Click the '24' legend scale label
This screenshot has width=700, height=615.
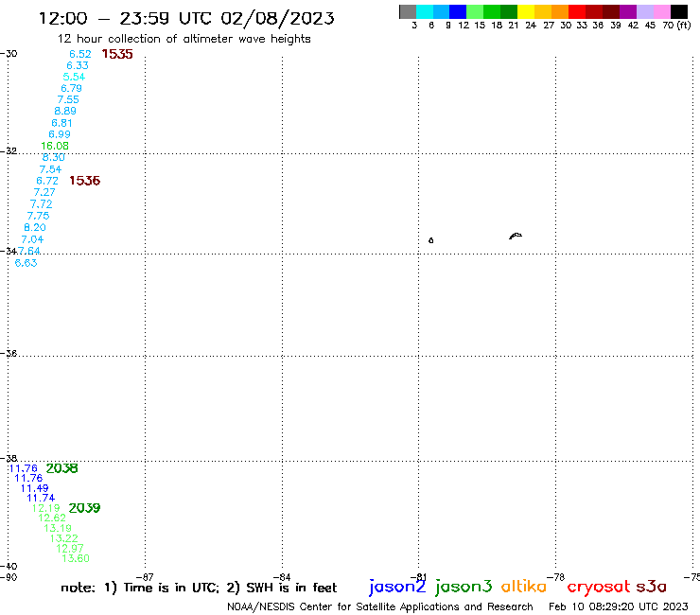click(531, 26)
